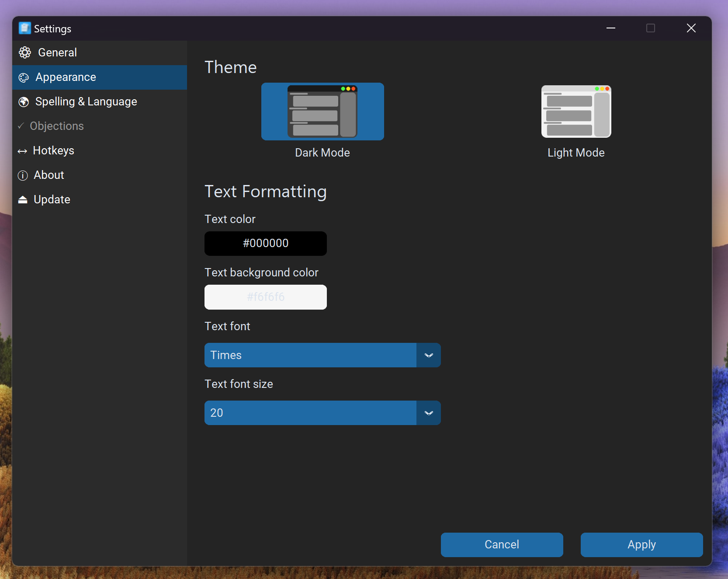Click the Update eject icon
Viewport: 728px width, 579px height.
[23, 200]
